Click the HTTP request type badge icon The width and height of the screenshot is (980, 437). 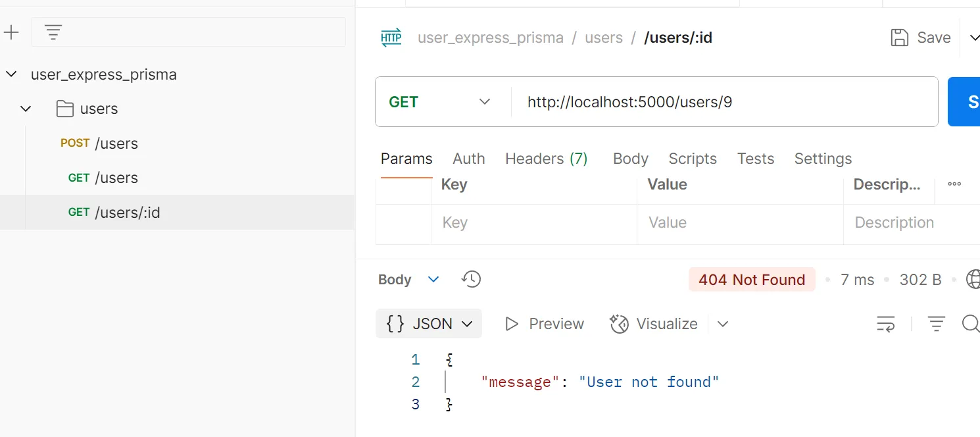pyautogui.click(x=391, y=38)
